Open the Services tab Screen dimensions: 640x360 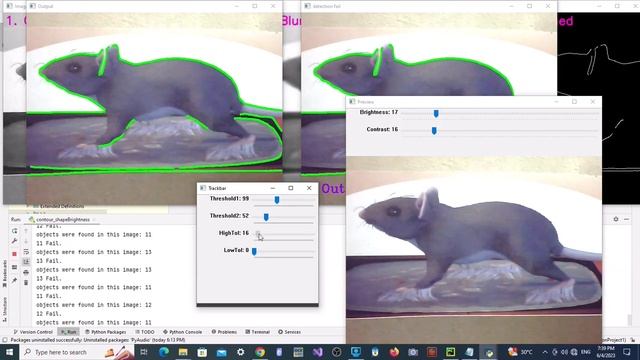tap(289, 332)
